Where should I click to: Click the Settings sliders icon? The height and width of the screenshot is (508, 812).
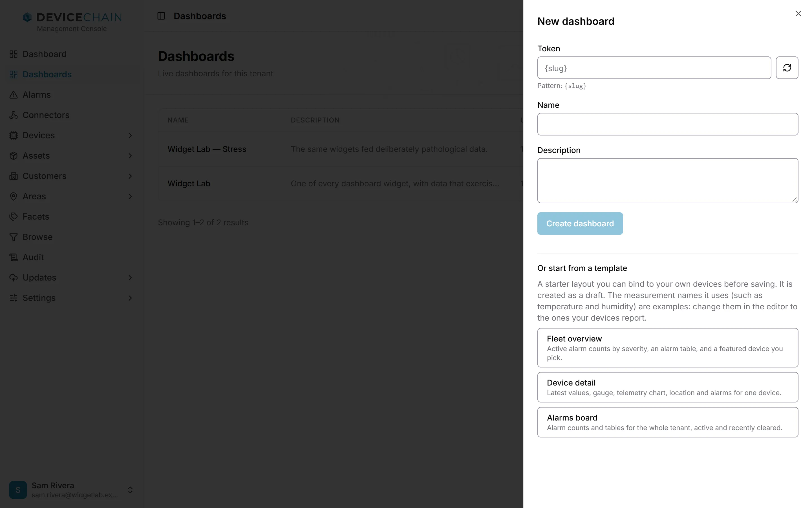[14, 298]
